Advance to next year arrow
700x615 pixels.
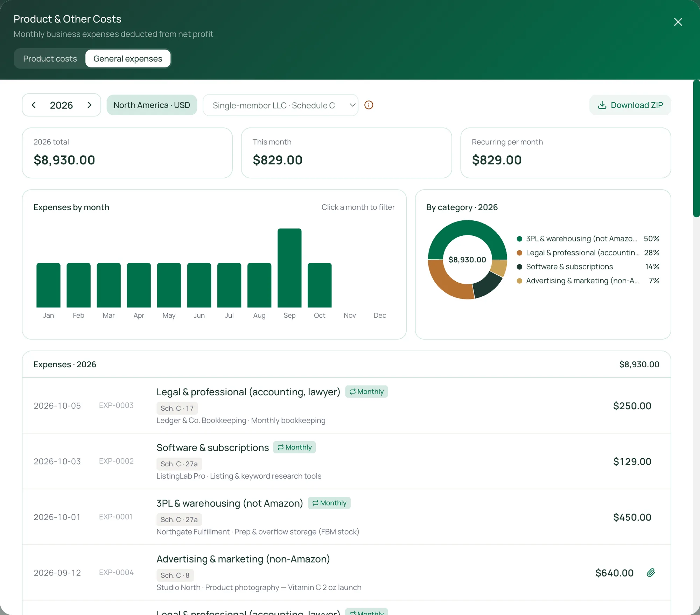pos(89,105)
